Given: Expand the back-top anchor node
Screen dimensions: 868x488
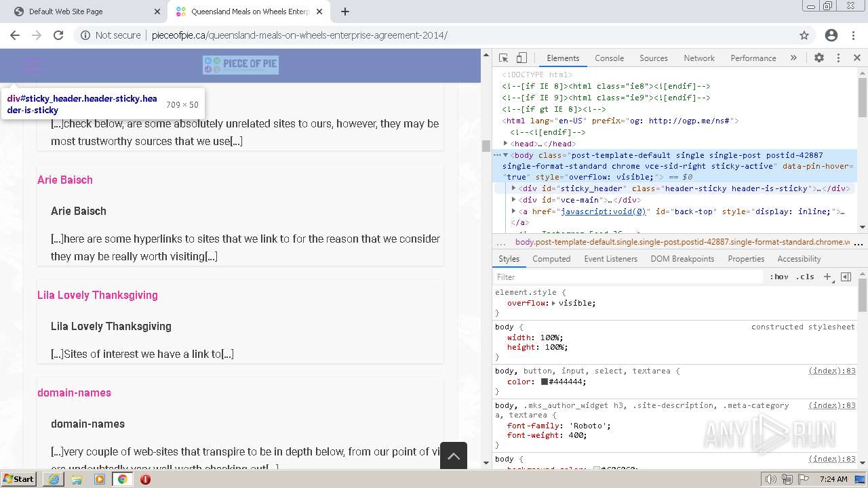Looking at the screenshot, I should 514,211.
